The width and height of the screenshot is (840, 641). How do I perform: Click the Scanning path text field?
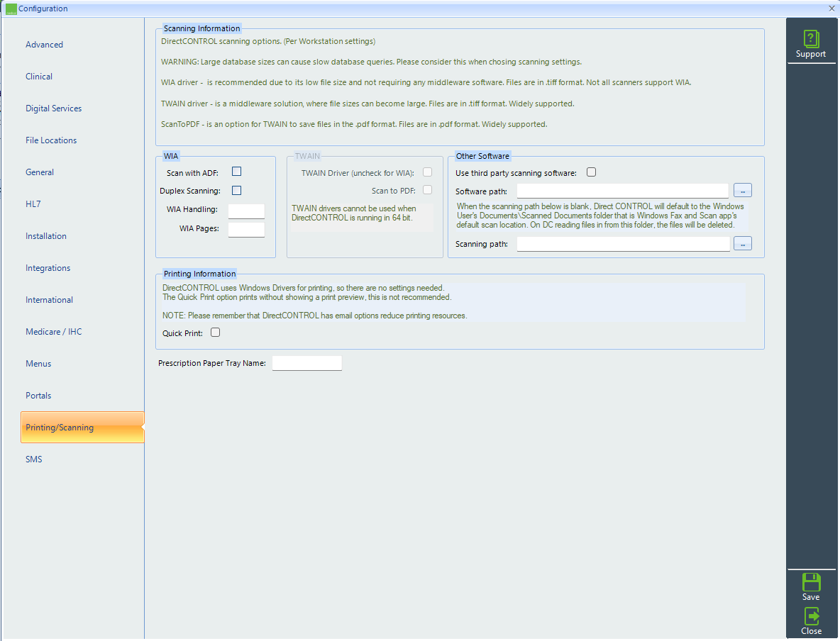(623, 244)
